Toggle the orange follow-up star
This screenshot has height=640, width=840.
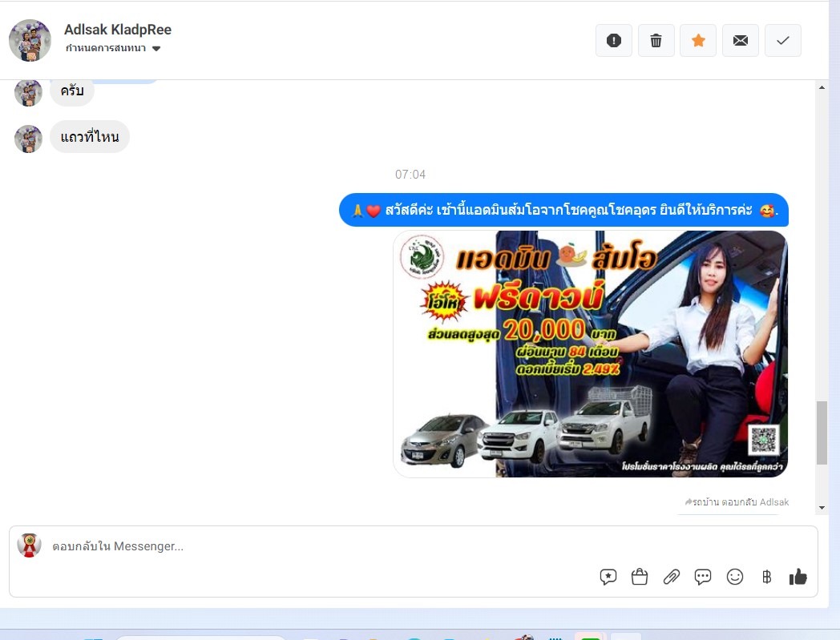pos(698,41)
